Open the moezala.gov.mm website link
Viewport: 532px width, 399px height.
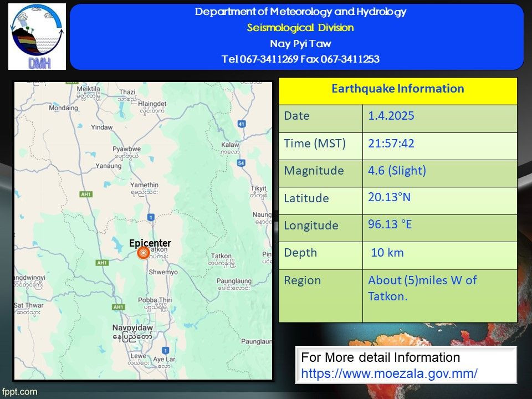tap(389, 373)
